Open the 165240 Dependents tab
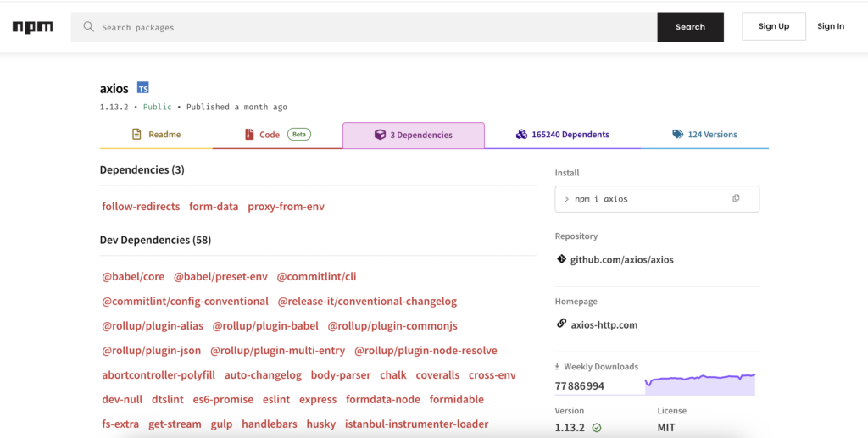The image size is (868, 438). [x=562, y=135]
